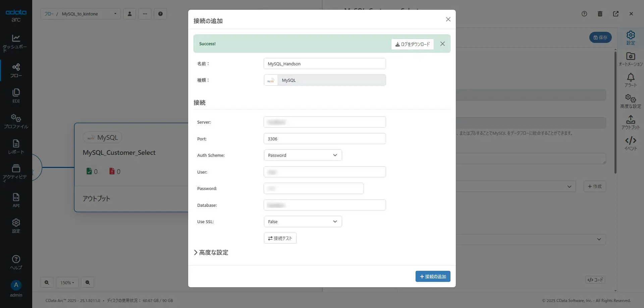Click the user icon button in flow toolbar
The image size is (644, 308).
(x=129, y=14)
